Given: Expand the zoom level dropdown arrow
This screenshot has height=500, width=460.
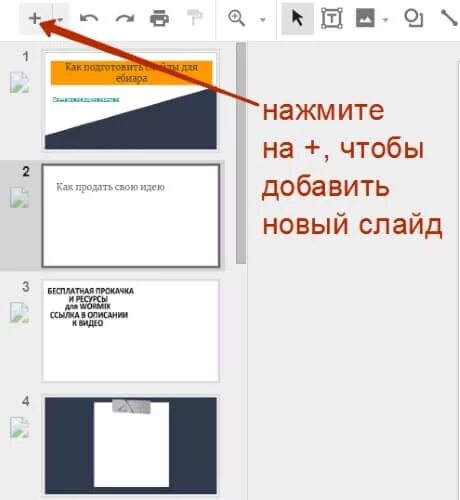Looking at the screenshot, I should click(x=263, y=20).
